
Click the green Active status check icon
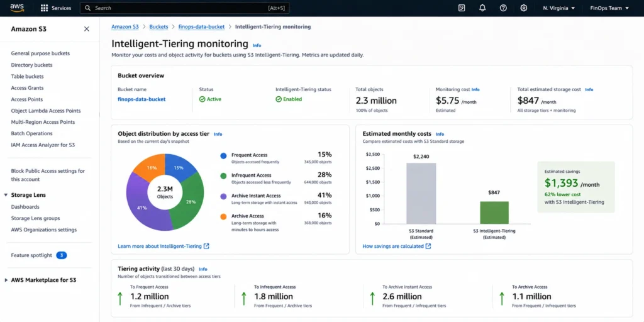(202, 99)
